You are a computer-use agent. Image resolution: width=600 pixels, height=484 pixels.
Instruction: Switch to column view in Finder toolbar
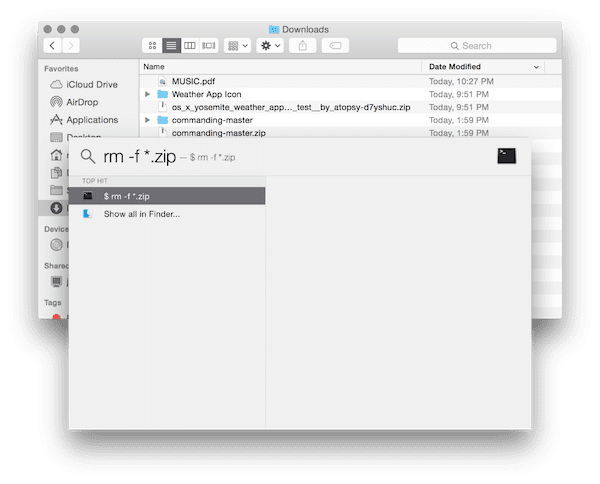[190, 46]
